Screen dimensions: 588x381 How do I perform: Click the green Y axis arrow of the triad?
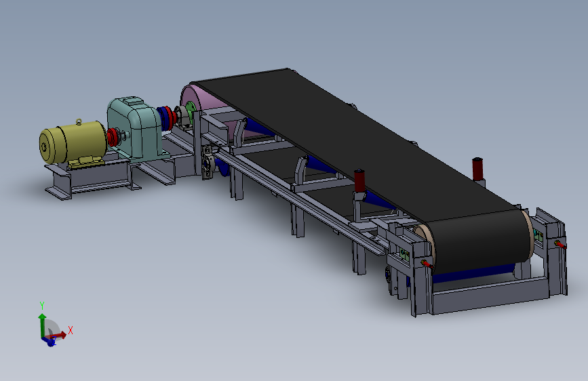pyautogui.click(x=42, y=325)
